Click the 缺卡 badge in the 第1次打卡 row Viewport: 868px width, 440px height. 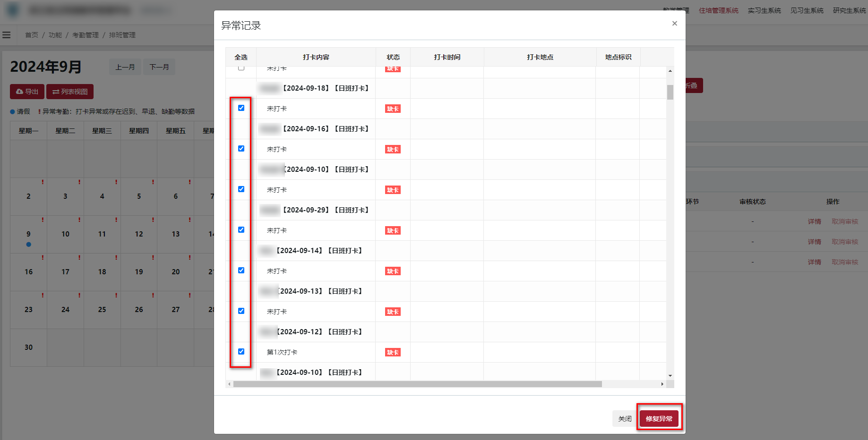(x=393, y=353)
